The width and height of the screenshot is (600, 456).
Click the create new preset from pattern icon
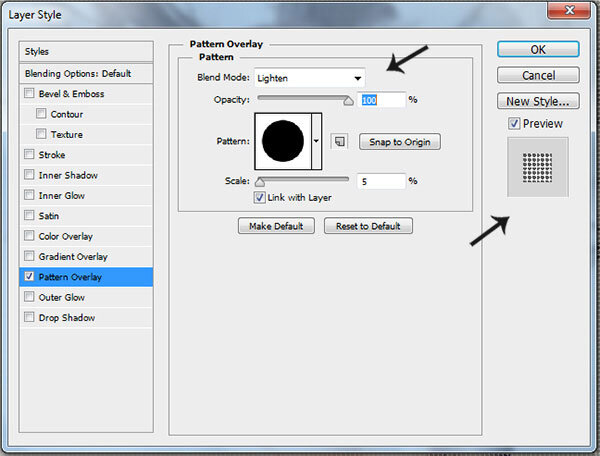point(339,142)
